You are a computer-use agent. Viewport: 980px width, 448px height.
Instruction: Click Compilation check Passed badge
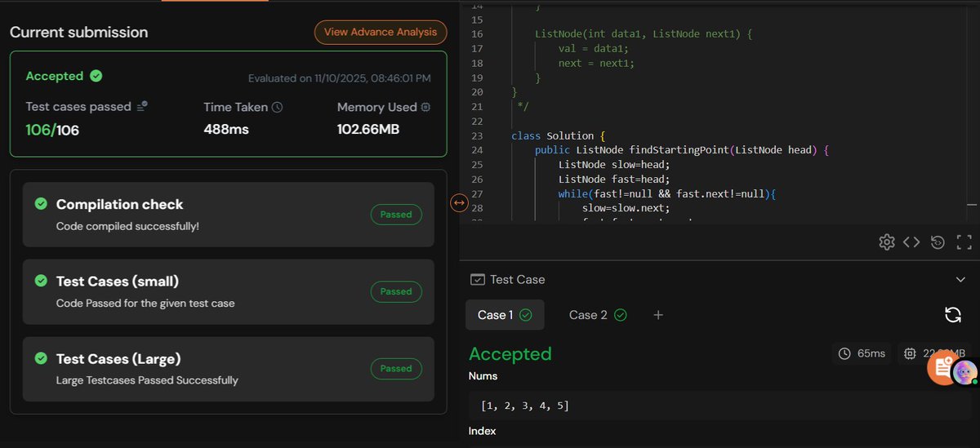point(396,215)
